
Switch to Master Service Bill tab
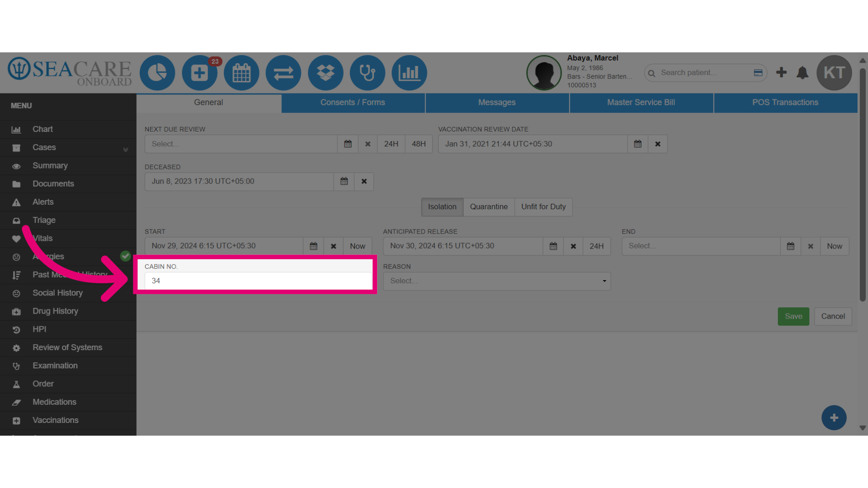(x=641, y=103)
